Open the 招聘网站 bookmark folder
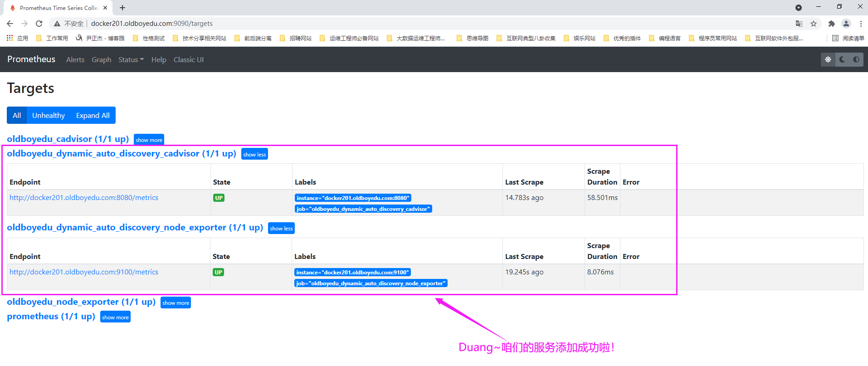This screenshot has height=366, width=868. (x=295, y=38)
